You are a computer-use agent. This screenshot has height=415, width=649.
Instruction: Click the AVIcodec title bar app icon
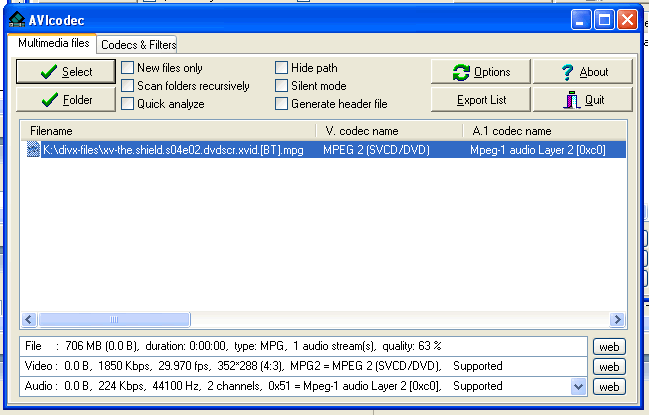click(x=17, y=20)
